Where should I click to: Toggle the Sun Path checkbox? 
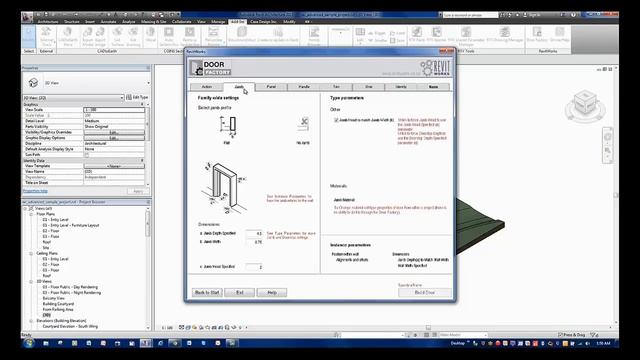[x=87, y=155]
